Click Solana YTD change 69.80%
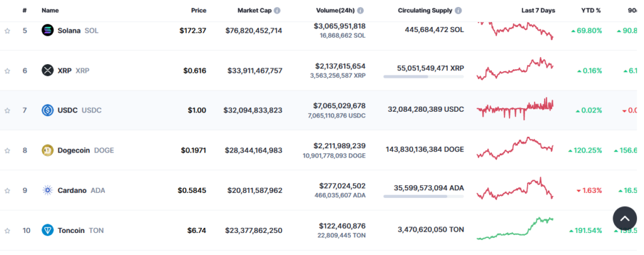644x255 pixels. click(x=587, y=31)
